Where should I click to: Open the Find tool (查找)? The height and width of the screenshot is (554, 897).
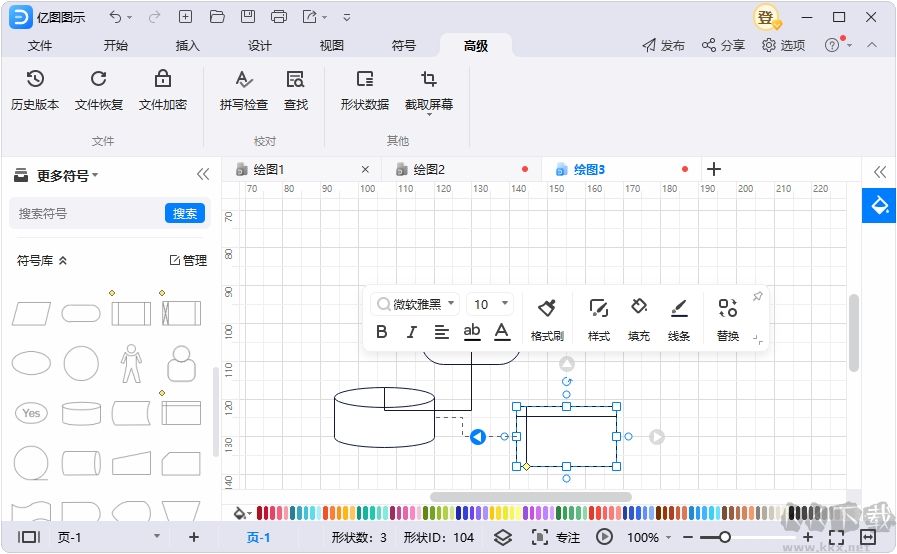[295, 90]
